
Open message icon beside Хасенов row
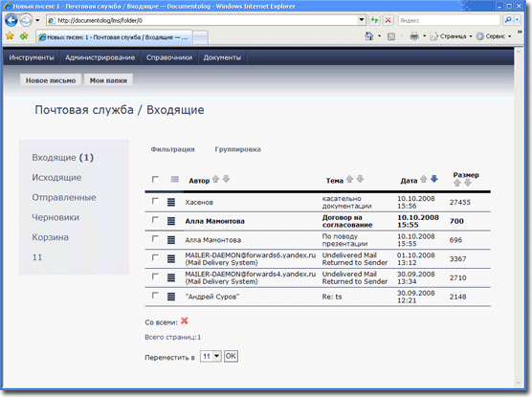pos(171,202)
